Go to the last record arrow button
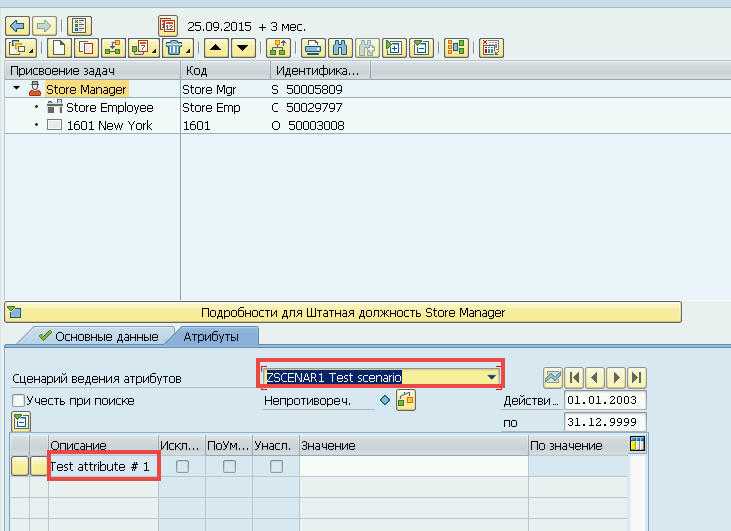 (x=637, y=377)
